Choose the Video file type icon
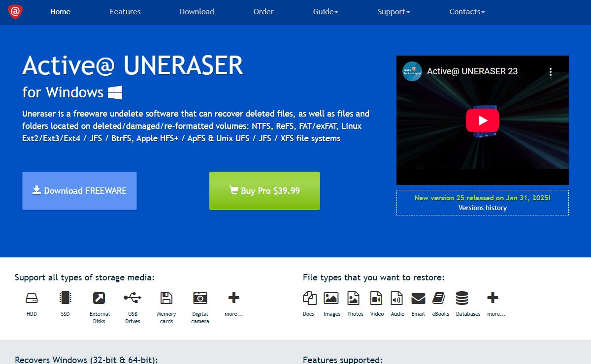This screenshot has width=591, height=364. [377, 298]
